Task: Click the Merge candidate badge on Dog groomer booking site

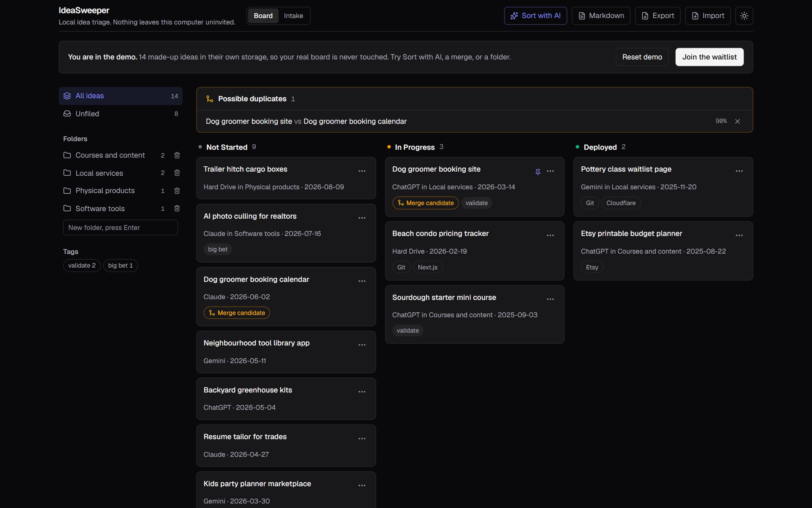Action: [426, 203]
